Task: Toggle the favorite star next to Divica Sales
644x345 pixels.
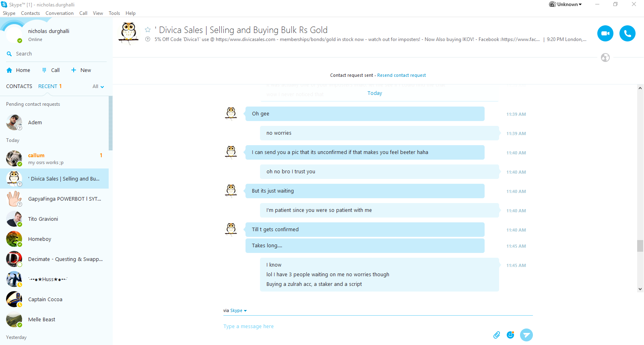Action: pos(148,30)
